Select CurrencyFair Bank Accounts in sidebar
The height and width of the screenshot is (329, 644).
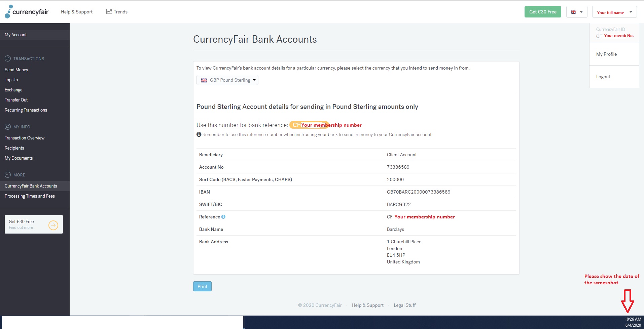pyautogui.click(x=35, y=186)
